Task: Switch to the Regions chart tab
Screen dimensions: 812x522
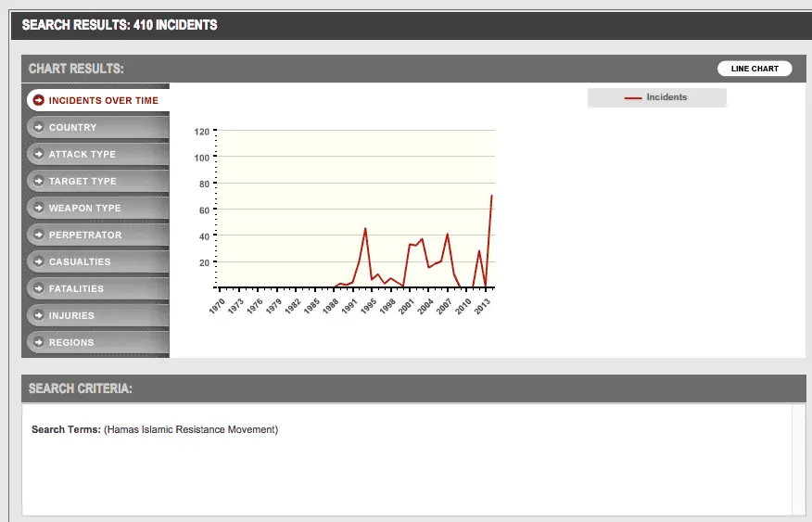Action: point(71,342)
